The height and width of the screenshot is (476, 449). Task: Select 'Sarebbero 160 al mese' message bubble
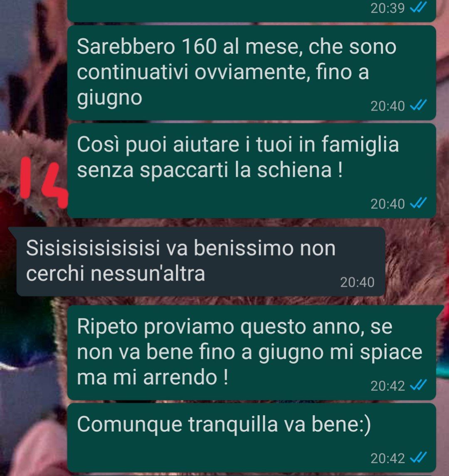[252, 73]
